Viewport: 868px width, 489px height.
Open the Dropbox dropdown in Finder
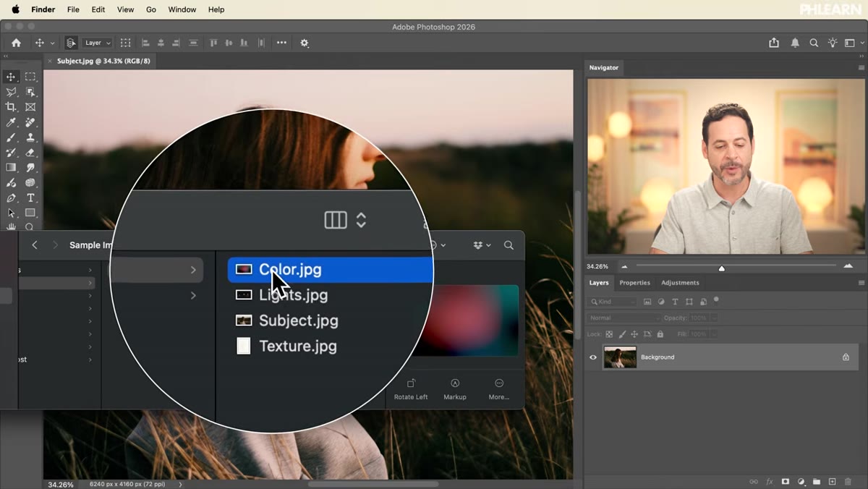482,245
